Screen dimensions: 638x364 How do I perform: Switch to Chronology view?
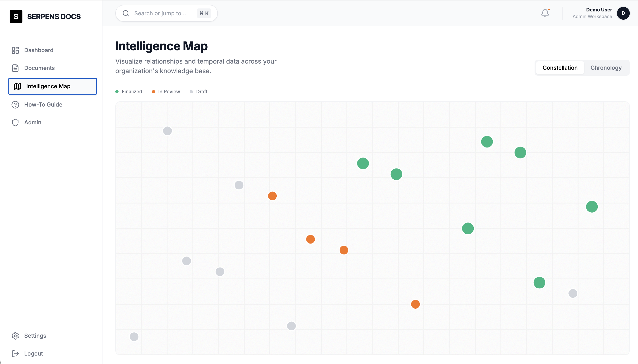pyautogui.click(x=606, y=67)
